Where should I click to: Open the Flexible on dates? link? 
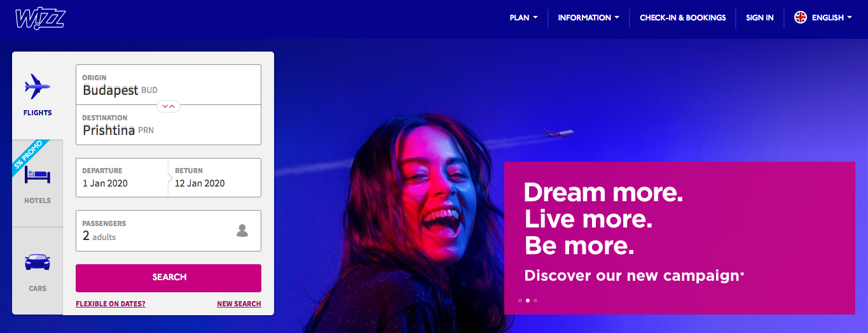[x=111, y=304]
